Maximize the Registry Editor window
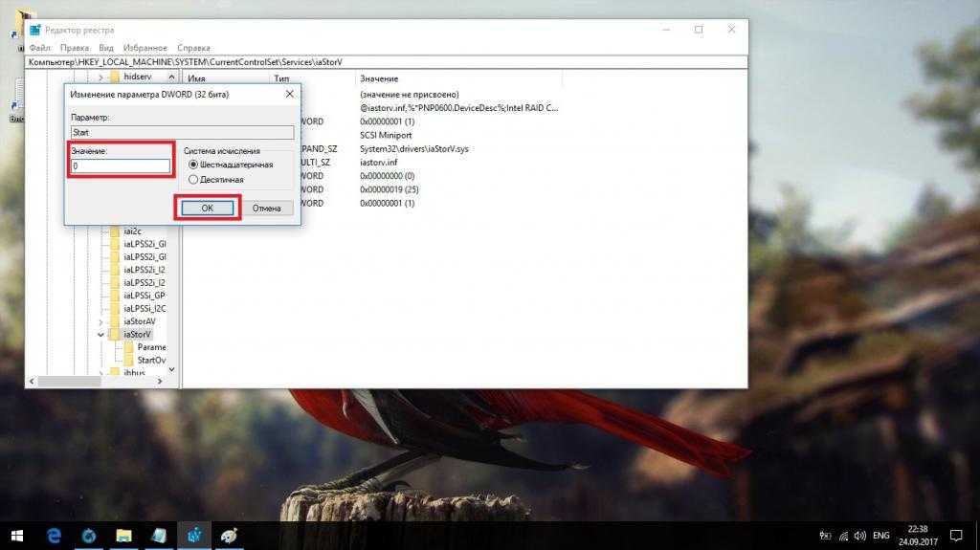Viewport: 980px width, 550px height. tap(699, 30)
